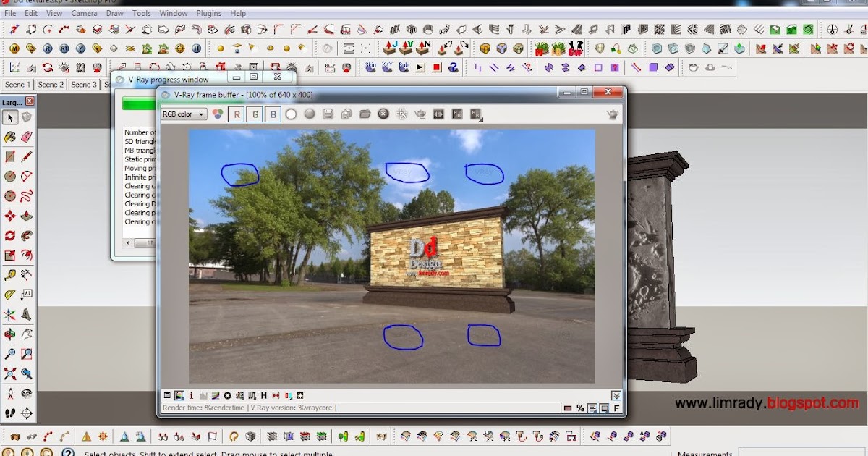Click the top-right teapot icon in frame buffer
This screenshot has width=868, height=456.
coord(613,114)
